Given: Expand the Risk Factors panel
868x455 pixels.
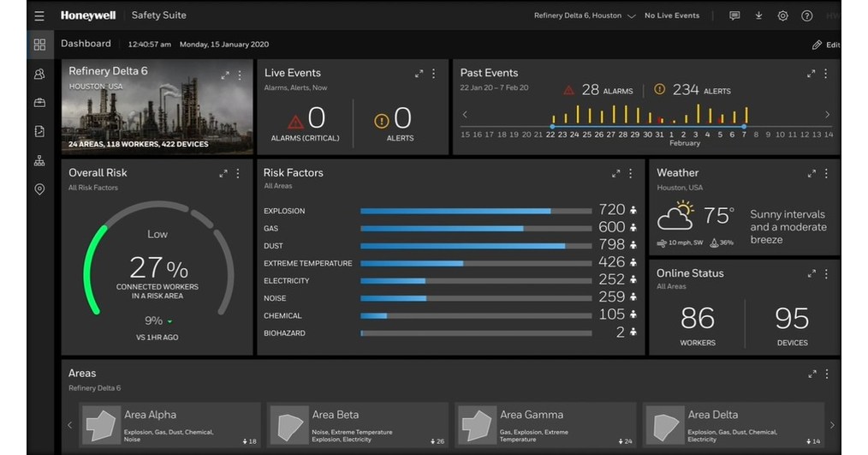Looking at the screenshot, I should 615,173.
